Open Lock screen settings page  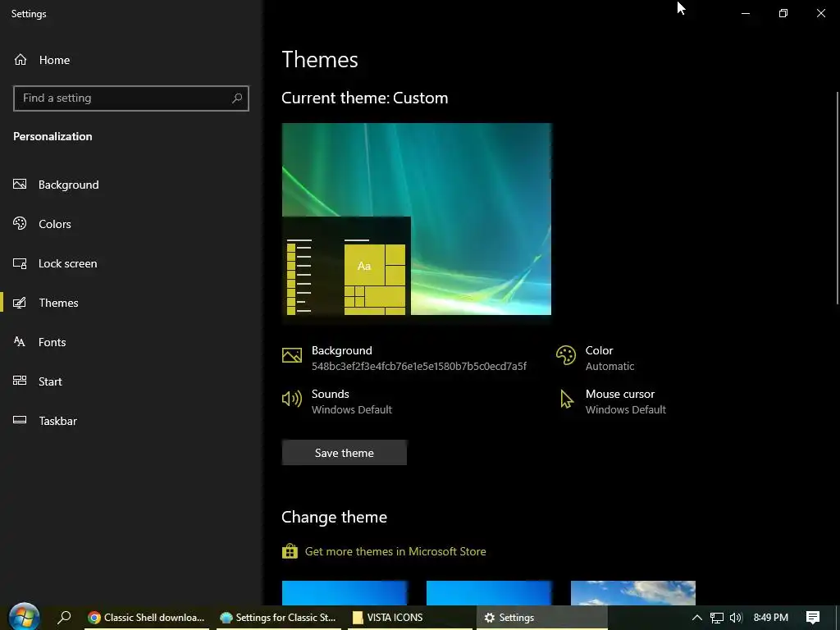pyautogui.click(x=130, y=263)
